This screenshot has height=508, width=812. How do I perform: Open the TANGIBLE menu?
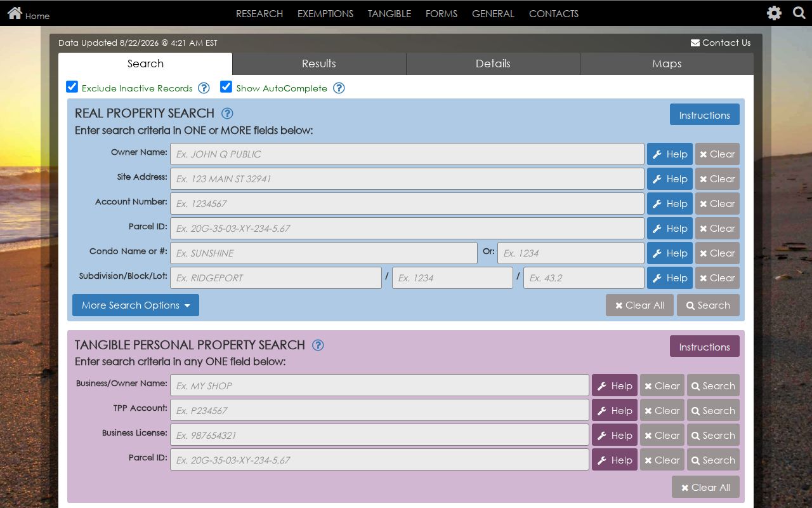point(390,13)
